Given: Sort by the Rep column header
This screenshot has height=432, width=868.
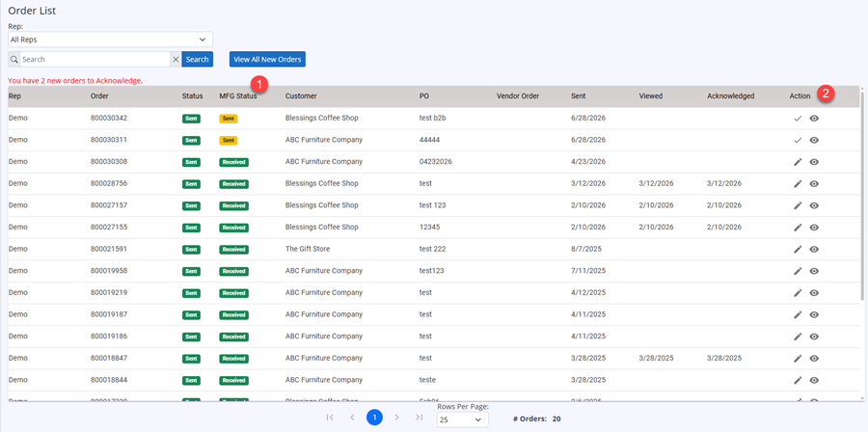Looking at the screenshot, I should 14,96.
